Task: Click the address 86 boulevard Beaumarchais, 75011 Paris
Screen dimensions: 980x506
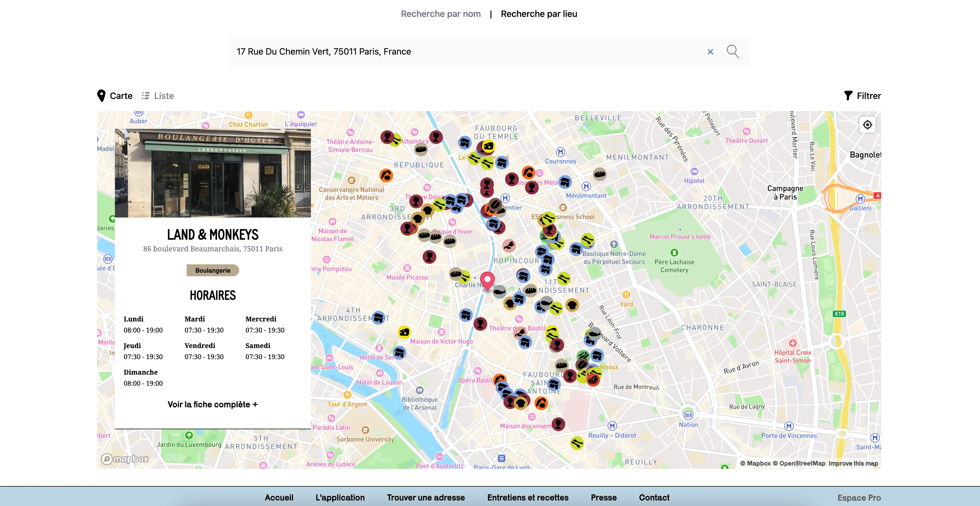Action: [213, 249]
